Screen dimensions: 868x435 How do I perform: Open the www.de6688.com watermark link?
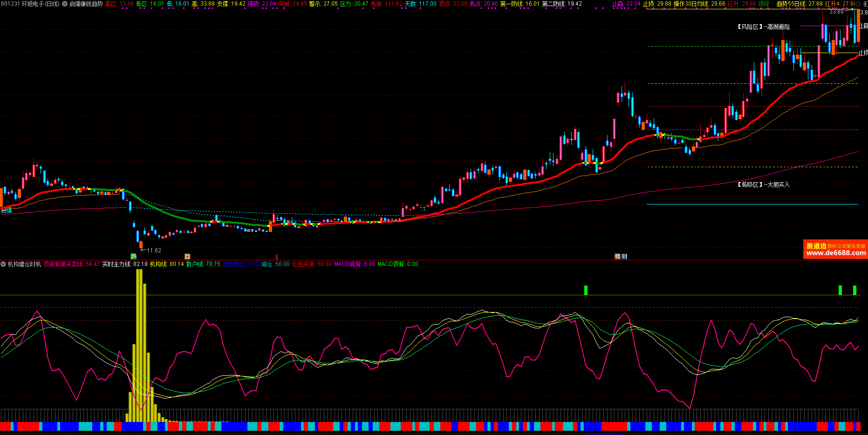(x=835, y=253)
